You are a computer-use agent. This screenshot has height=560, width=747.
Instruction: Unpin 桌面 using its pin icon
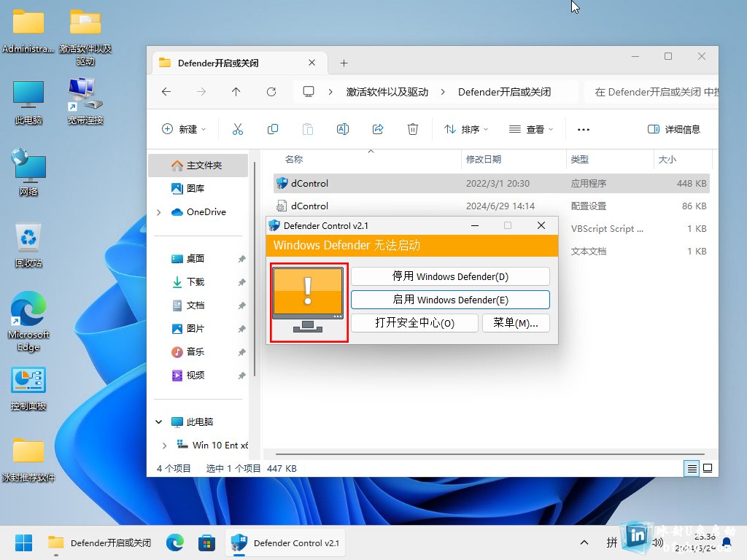coord(242,259)
